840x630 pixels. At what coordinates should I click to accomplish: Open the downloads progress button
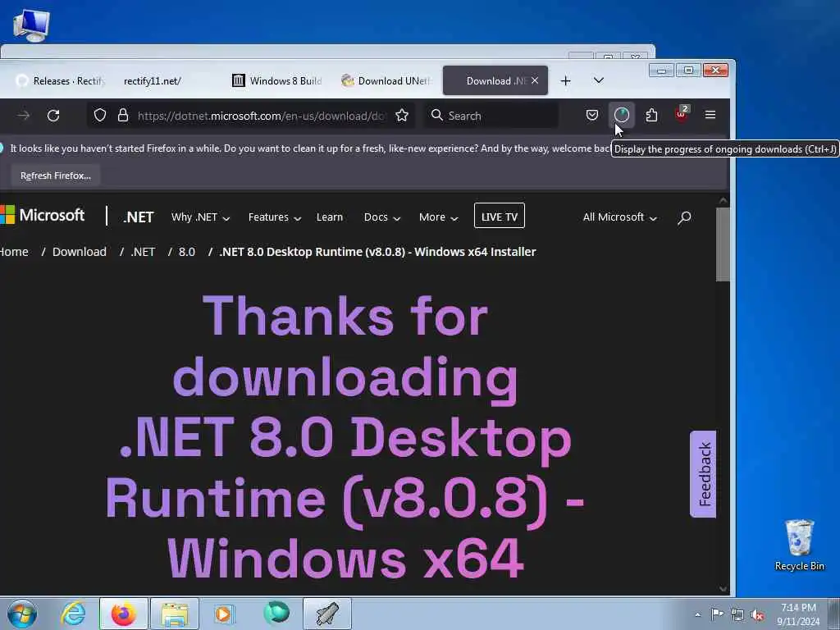[622, 115]
